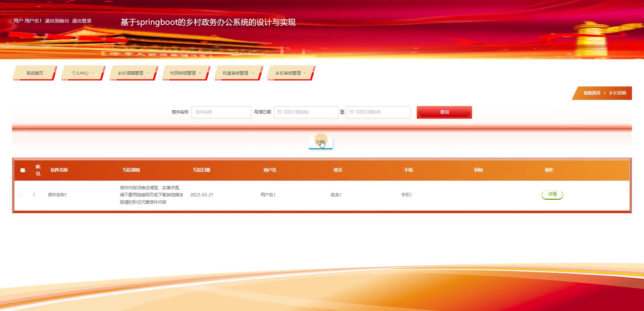Open the 乡长审核管理 menu
The image size is (644, 311).
point(291,73)
